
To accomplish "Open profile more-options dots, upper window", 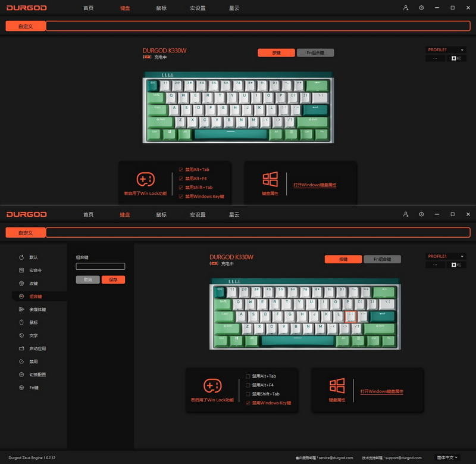I will [x=435, y=58].
